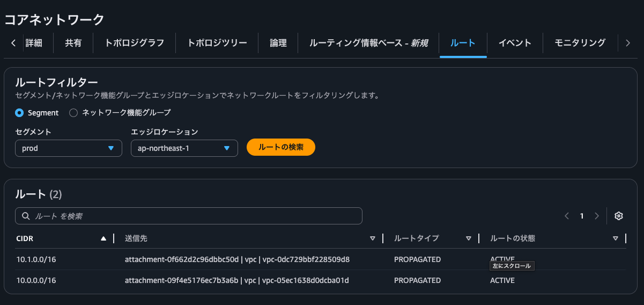This screenshot has height=305, width=644.
Task: Select the Segment radio button
Action: [19, 113]
